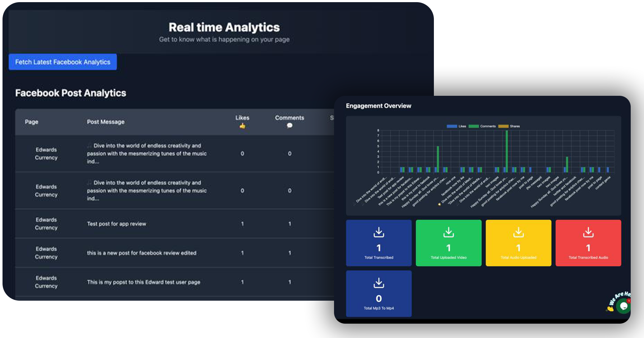Click the 'Total Transcribed Audio' label
Viewport: 644px width, 338px height.
pyautogui.click(x=588, y=258)
